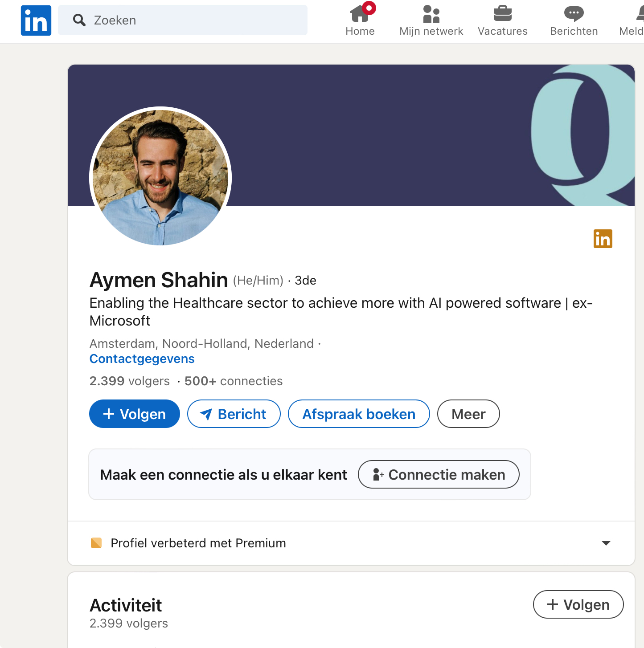Click Afspraak boeken button
This screenshot has width=644, height=648.
359,414
